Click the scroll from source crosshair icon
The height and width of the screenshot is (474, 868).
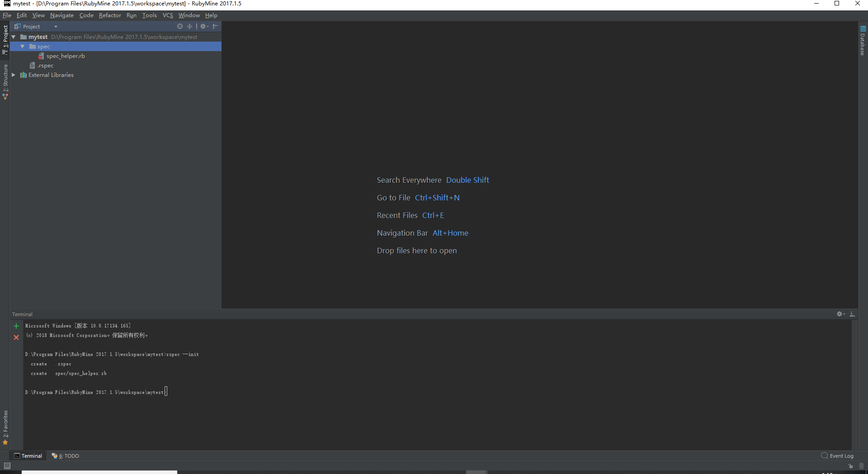coord(180,26)
